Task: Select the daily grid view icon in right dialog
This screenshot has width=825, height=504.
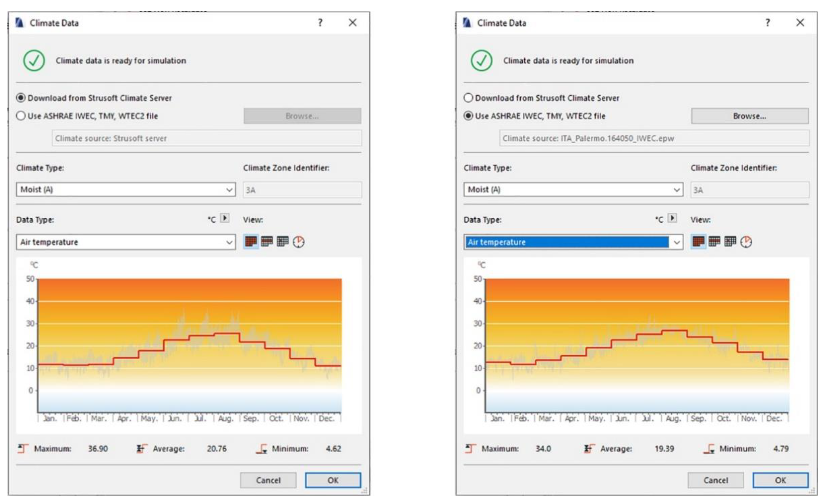Action: point(730,241)
